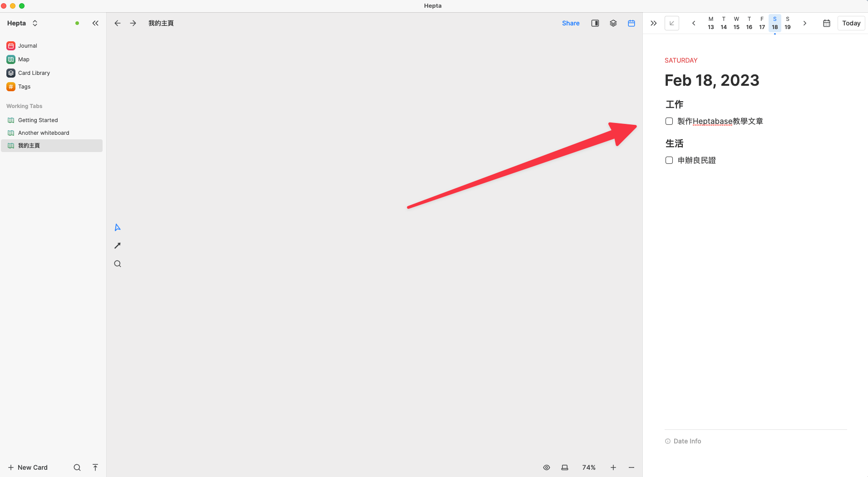Screen dimensions: 868x477
Task: Select Friday 17 in the week strip
Action: (762, 23)
